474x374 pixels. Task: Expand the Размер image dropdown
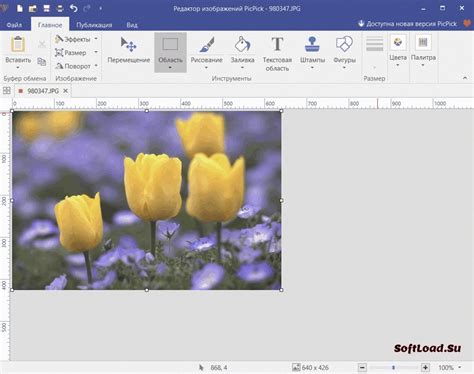coord(96,52)
